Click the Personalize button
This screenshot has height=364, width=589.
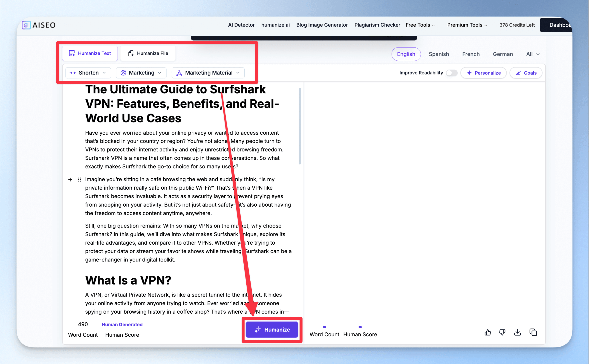coord(483,73)
